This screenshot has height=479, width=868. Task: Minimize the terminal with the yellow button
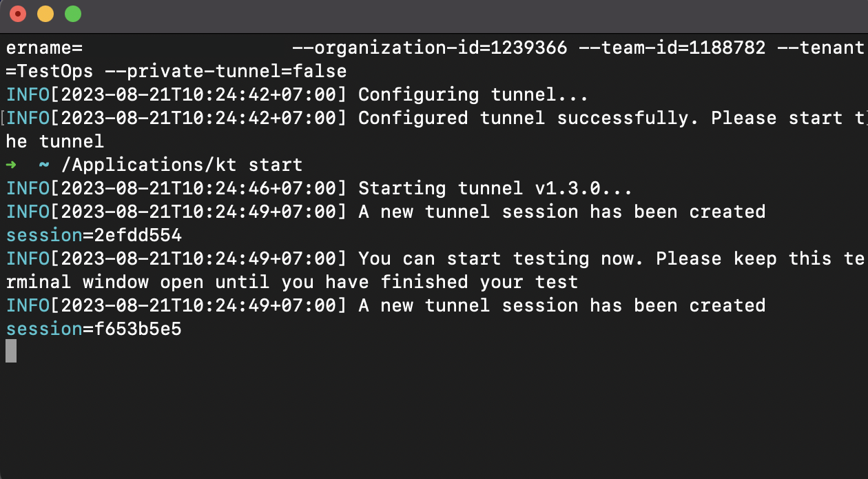coord(45,14)
